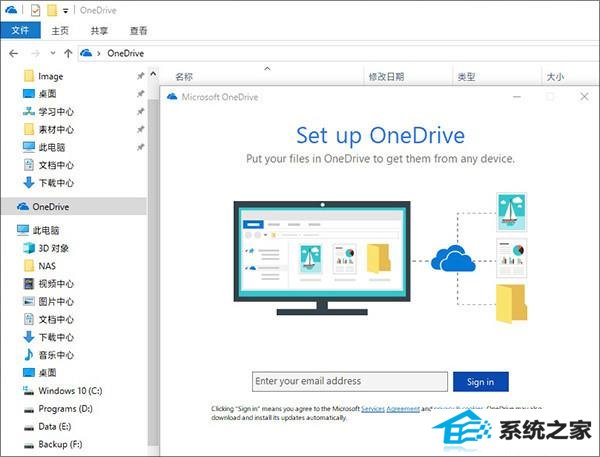Open the Image folder in quick access
600x457 pixels.
coord(50,76)
